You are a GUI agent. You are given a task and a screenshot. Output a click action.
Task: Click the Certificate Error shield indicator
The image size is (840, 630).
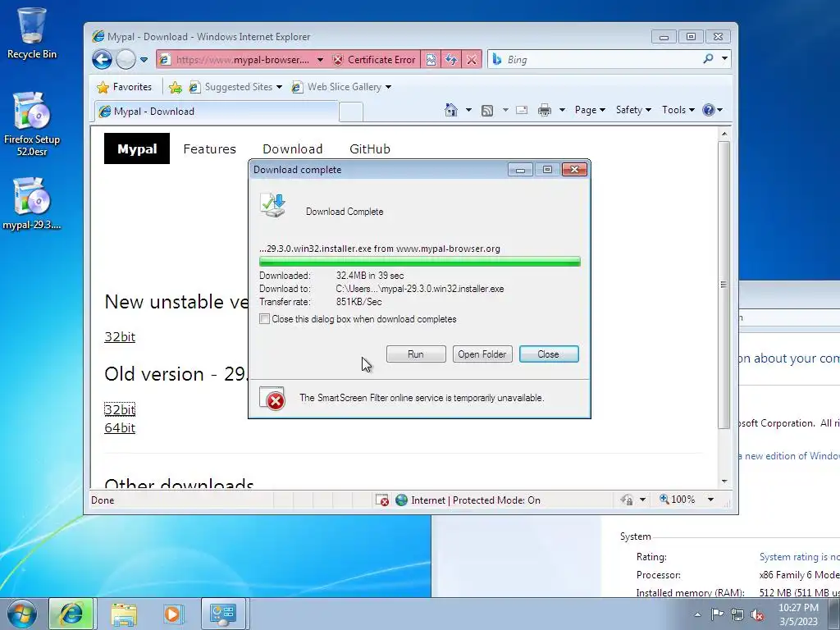(373, 59)
